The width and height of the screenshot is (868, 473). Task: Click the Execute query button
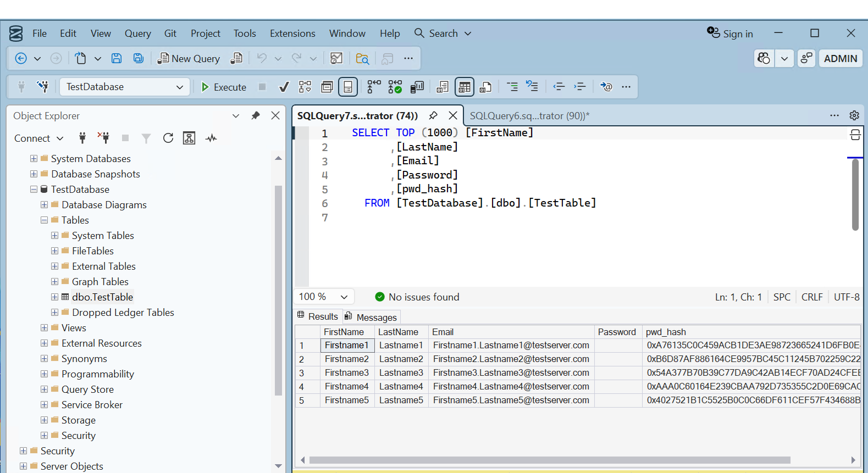tap(224, 87)
